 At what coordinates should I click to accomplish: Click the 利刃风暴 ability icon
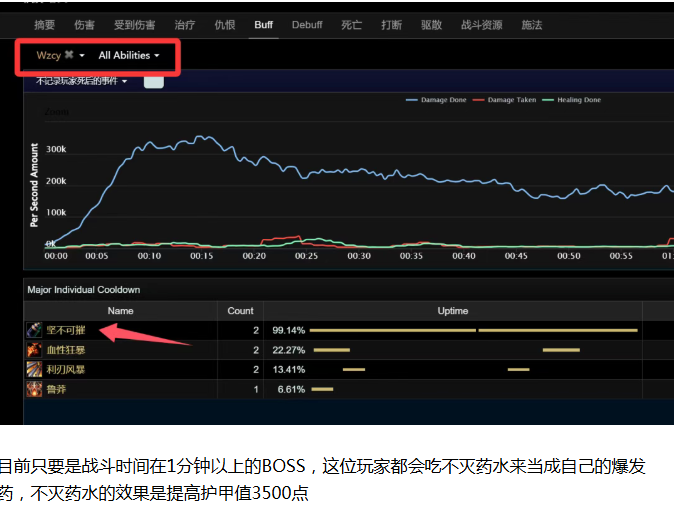click(34, 370)
